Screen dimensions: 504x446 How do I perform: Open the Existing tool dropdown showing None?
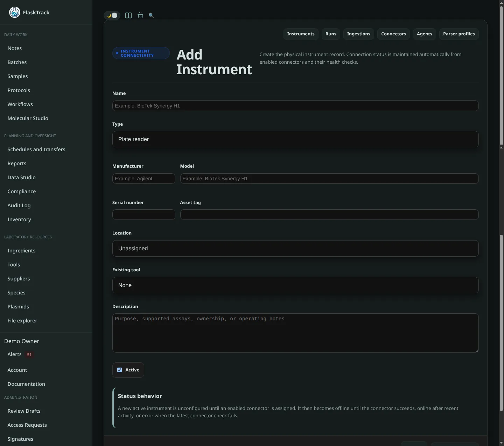click(x=295, y=285)
